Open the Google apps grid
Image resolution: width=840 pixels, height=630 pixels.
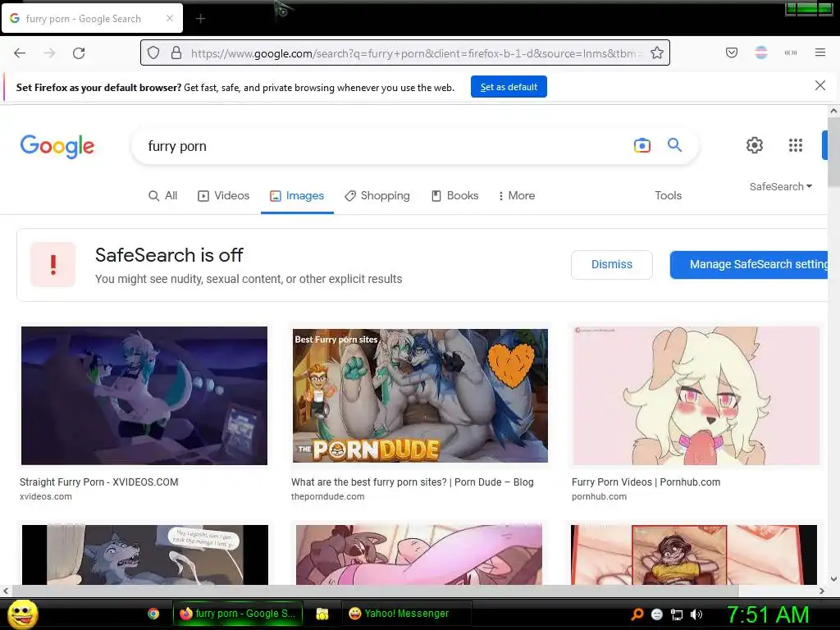click(796, 145)
